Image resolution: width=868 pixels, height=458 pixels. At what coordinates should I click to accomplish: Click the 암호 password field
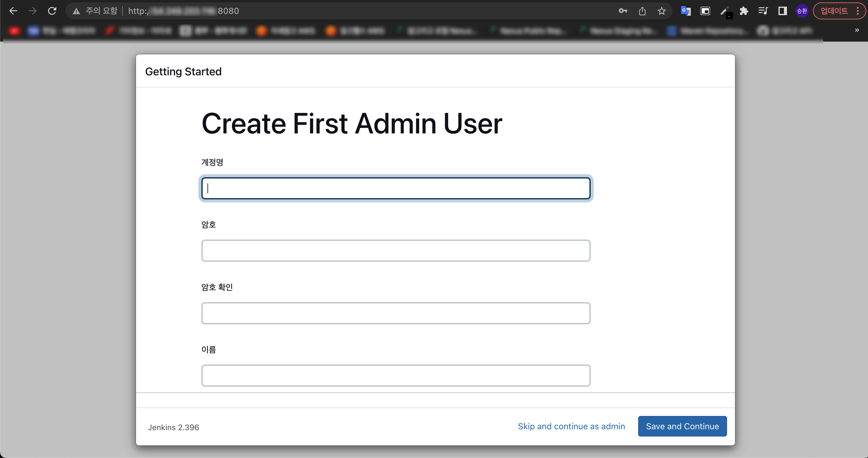tap(396, 250)
